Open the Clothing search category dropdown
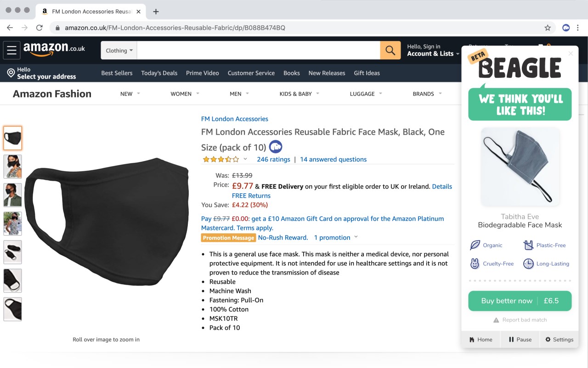Image resolution: width=588 pixels, height=368 pixels. 119,51
